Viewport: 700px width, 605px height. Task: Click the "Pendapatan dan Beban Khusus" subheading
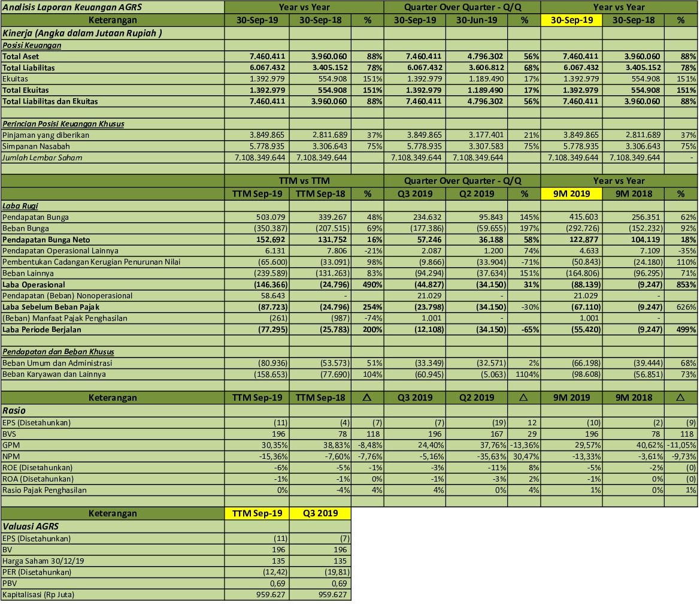click(58, 352)
